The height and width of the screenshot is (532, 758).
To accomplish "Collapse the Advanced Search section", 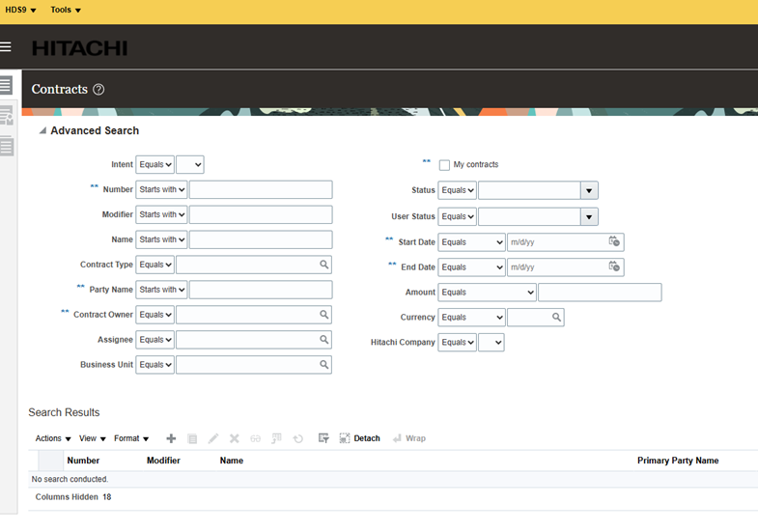I will (42, 130).
